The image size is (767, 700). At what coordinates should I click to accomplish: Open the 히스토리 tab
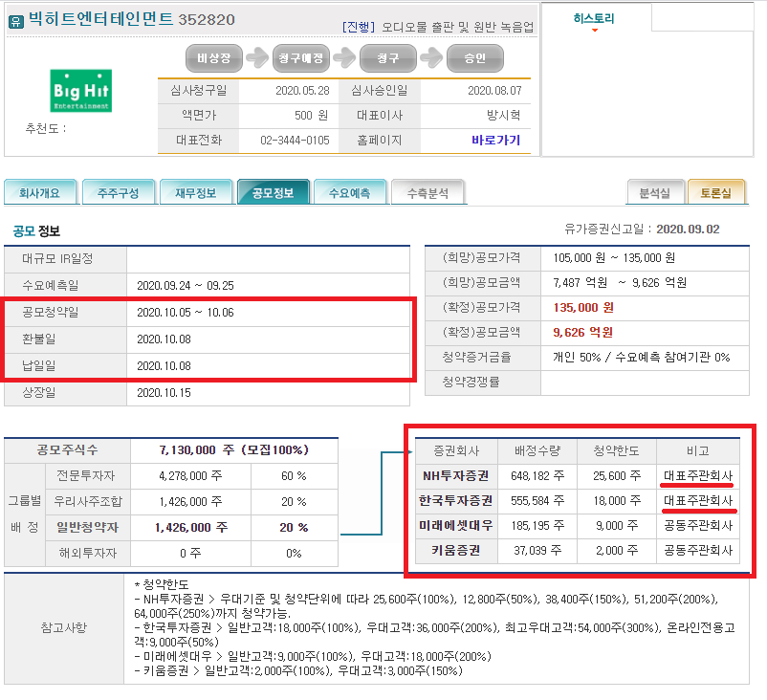(x=594, y=18)
